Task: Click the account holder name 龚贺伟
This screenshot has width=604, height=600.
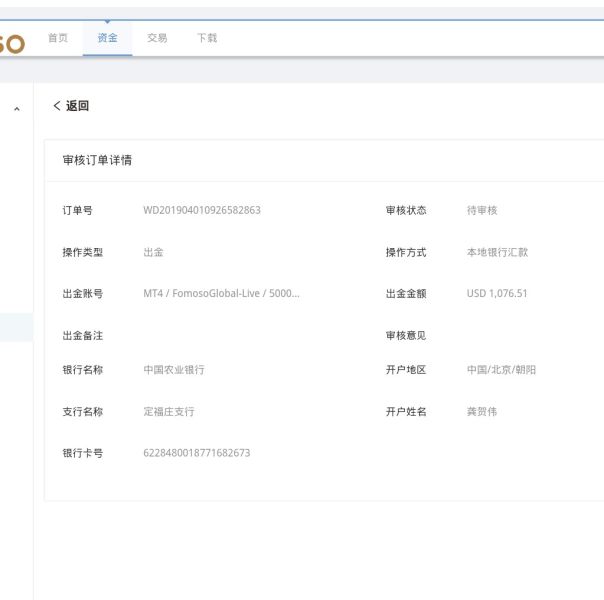Action: (x=481, y=412)
